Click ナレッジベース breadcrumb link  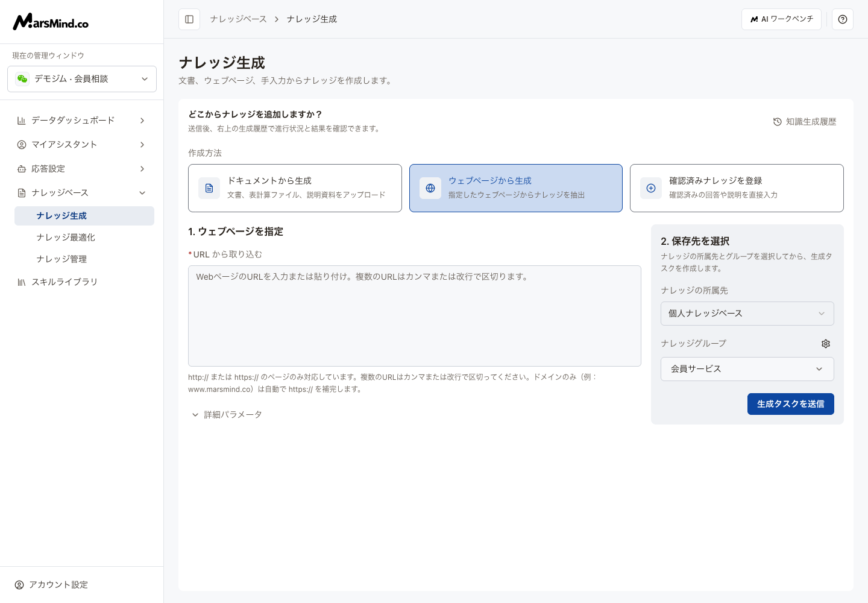pyautogui.click(x=239, y=19)
